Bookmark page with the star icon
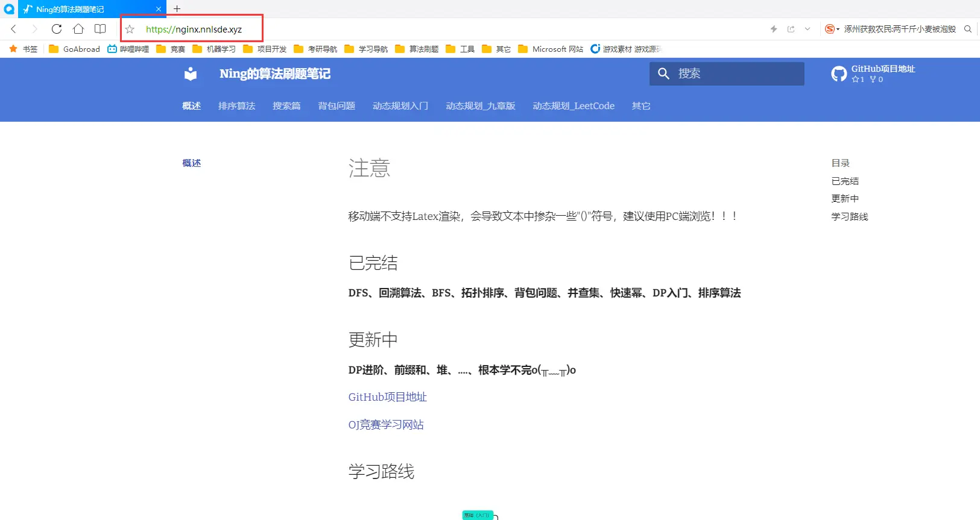Screen dimensions: 980x520 (x=130, y=29)
